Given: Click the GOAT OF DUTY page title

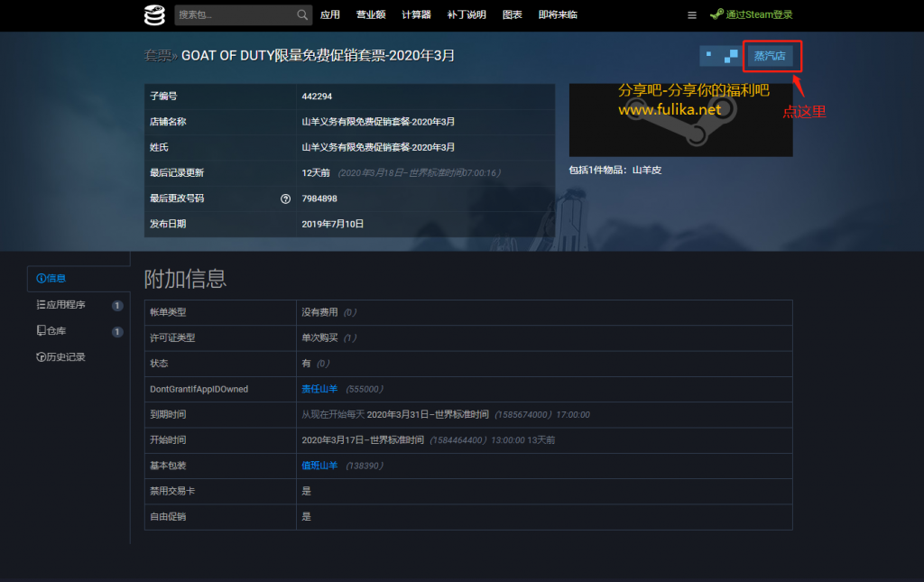Looking at the screenshot, I should coord(319,55).
